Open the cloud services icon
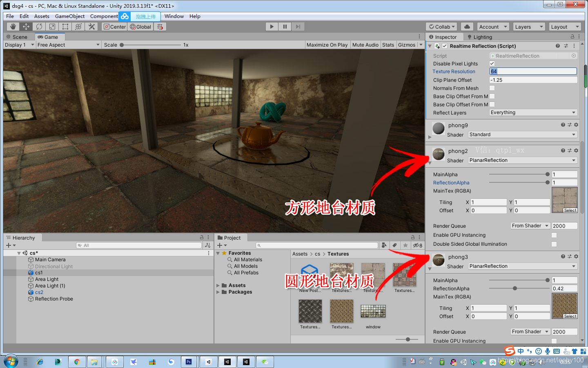The image size is (588, 368). tap(467, 27)
